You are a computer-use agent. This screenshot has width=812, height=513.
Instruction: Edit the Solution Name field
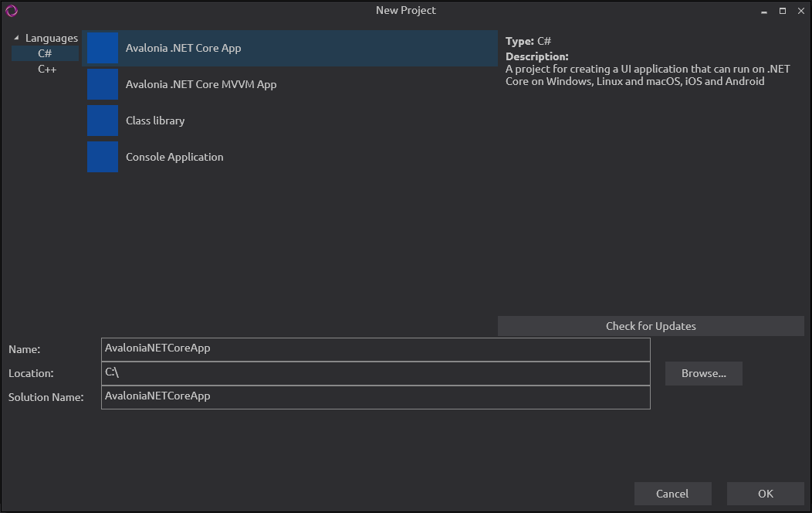tap(375, 397)
